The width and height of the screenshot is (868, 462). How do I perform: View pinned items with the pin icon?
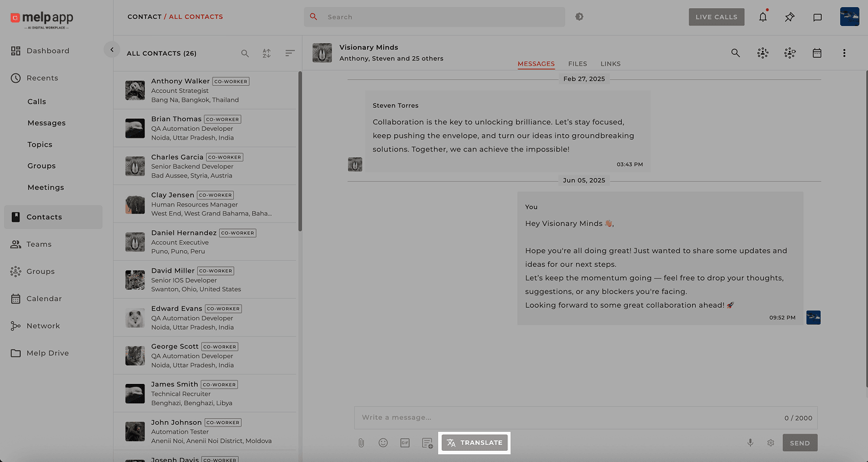tap(789, 17)
